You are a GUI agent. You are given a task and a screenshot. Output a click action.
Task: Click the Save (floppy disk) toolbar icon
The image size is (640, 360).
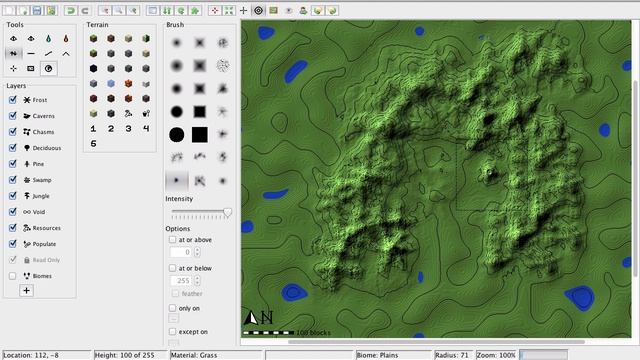(x=37, y=11)
